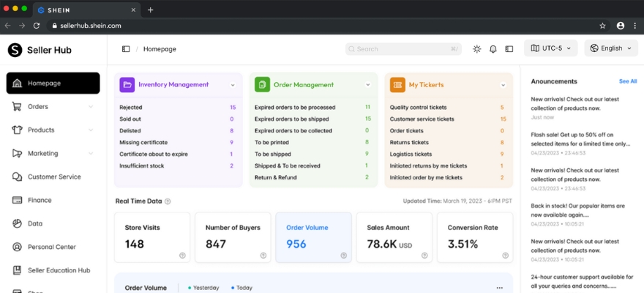
Task: Toggle the sidebar panel icon beside Homepage breadcrumb
Action: pos(126,49)
